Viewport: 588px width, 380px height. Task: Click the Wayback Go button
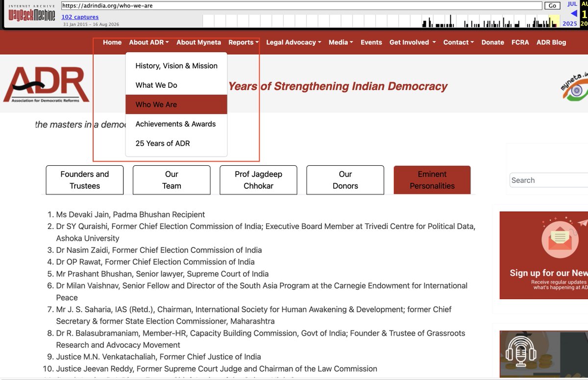point(552,6)
